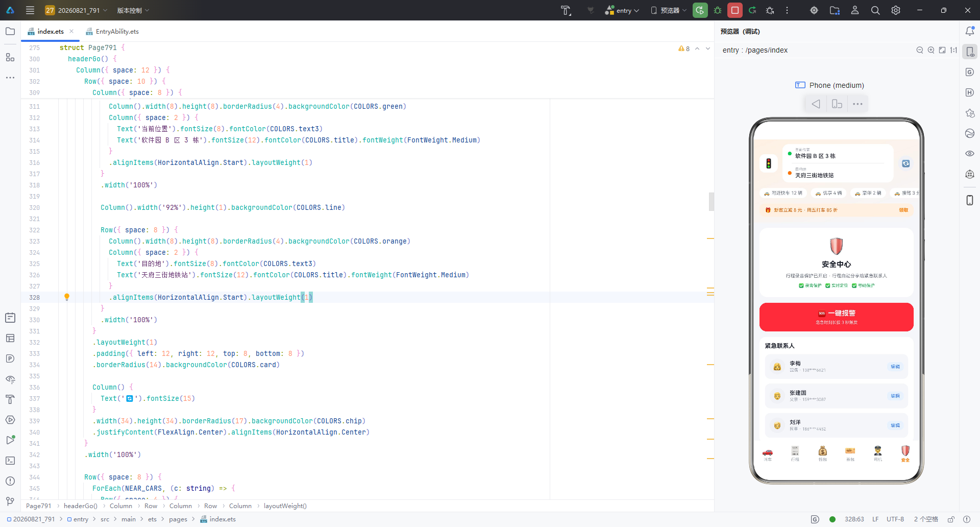Image resolution: width=980 pixels, height=527 pixels.
Task: Click the attach debugger bug icon
Action: pos(770,10)
